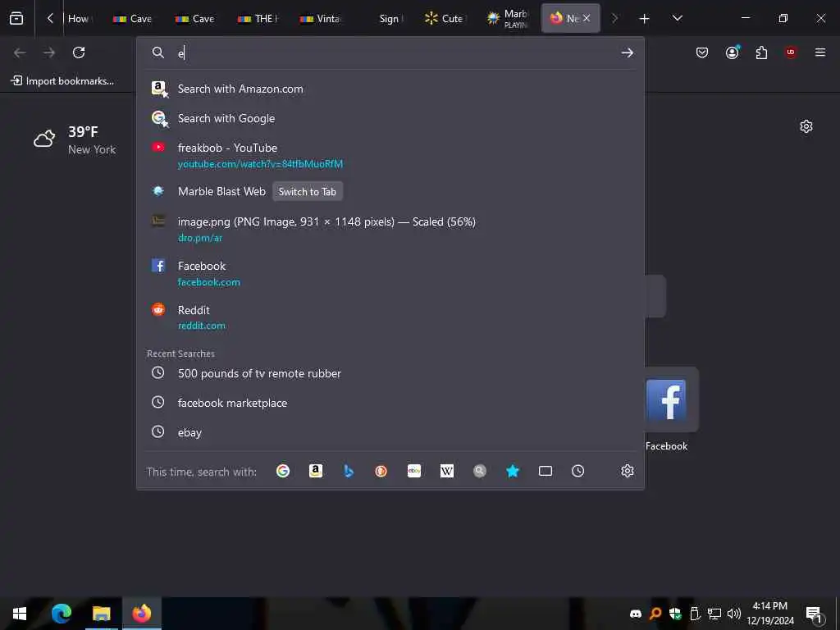Screen dimensions: 840x630
Task: Open the uBlock Origin extension icon
Action: pos(791,52)
